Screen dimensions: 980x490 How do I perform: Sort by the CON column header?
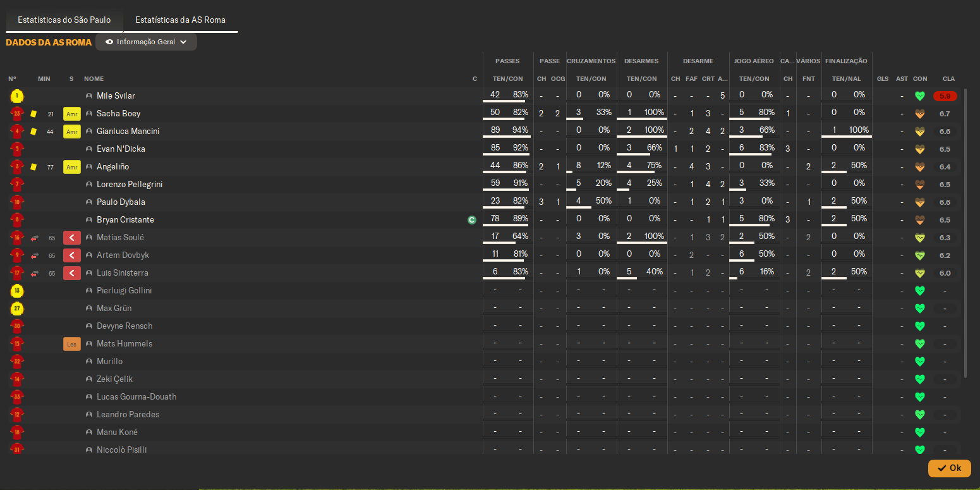[x=920, y=79]
